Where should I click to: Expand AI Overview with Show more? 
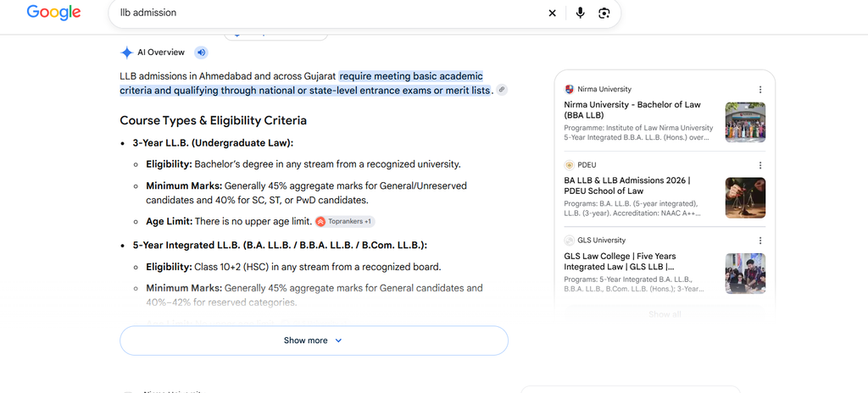[x=314, y=340]
